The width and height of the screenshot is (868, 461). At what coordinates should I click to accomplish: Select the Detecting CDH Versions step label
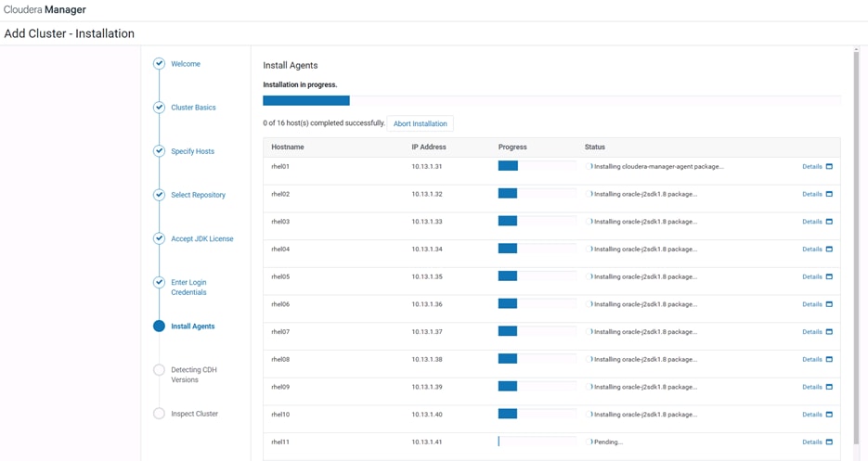tap(194, 375)
